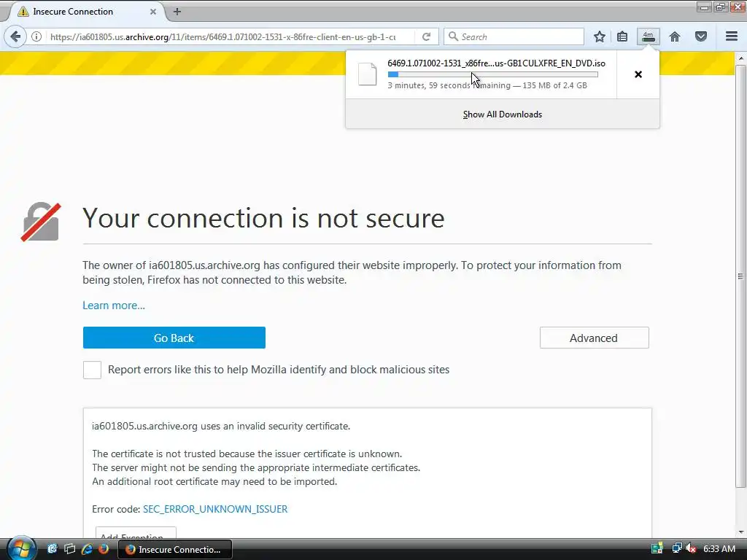Bookmark this page with the star icon
The width and height of the screenshot is (747, 560).
click(x=600, y=36)
